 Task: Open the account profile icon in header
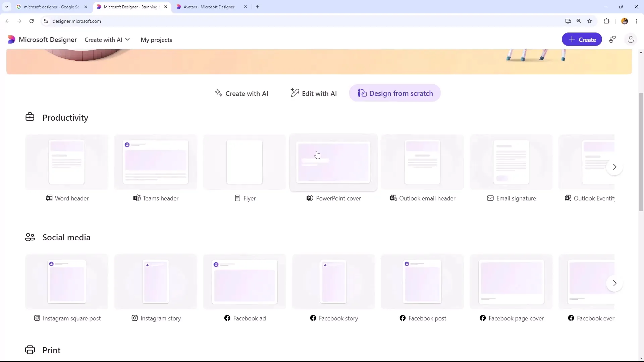[x=631, y=40]
